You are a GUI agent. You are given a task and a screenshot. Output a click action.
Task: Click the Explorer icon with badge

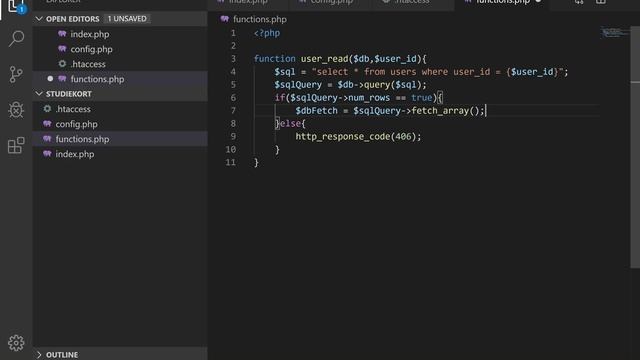coord(16,6)
